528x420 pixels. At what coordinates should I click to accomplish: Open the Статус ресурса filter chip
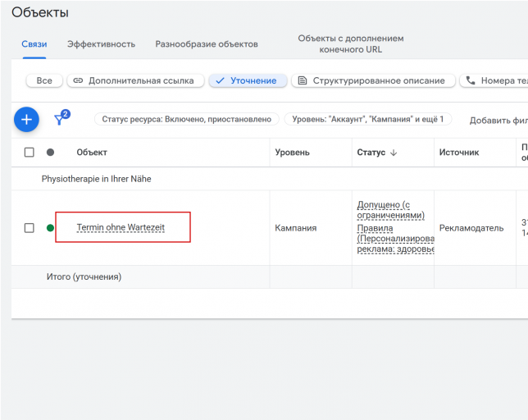[x=186, y=120]
